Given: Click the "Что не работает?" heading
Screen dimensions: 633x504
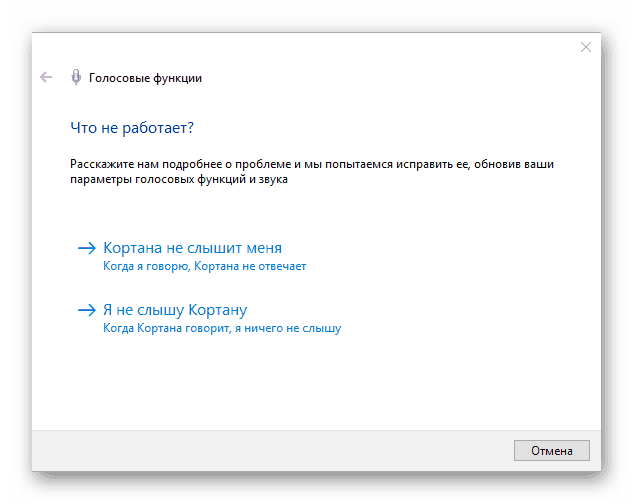Looking at the screenshot, I should (131, 128).
